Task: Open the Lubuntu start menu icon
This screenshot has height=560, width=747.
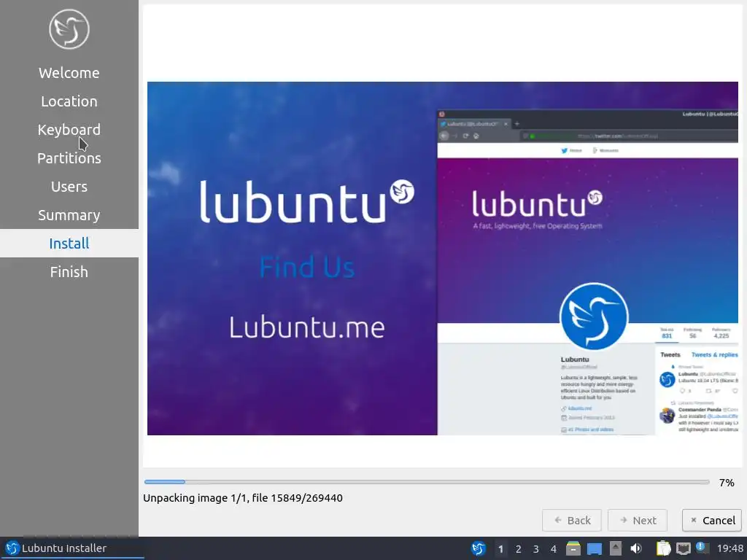Action: click(479, 548)
